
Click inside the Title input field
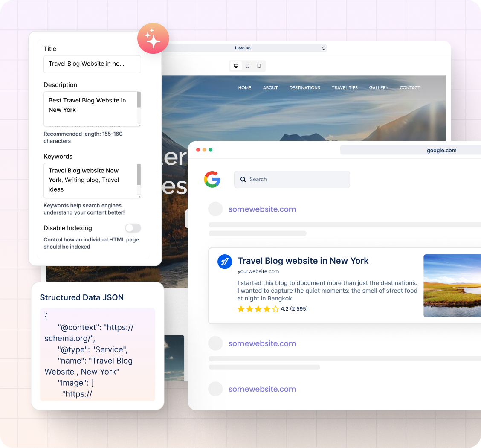[92, 64]
